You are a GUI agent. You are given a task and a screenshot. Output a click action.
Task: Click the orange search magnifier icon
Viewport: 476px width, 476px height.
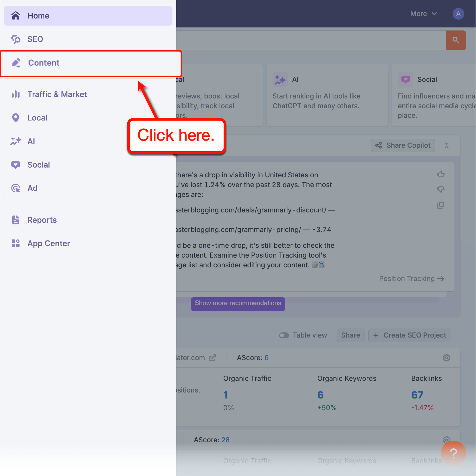456,40
